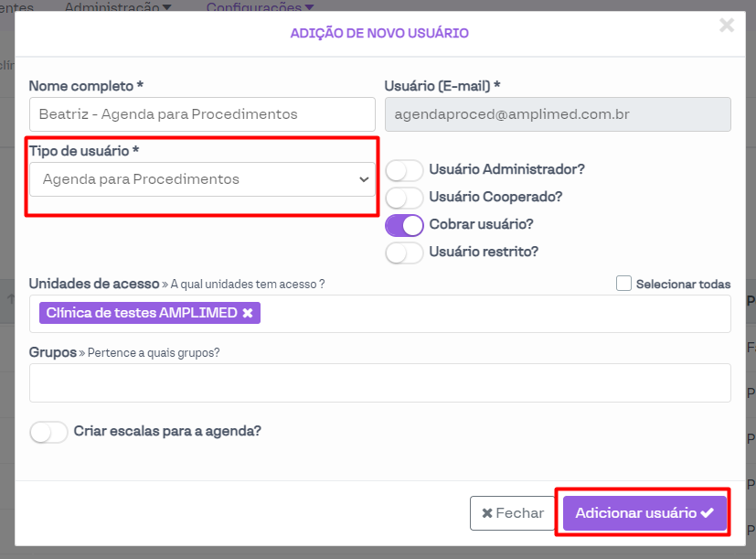This screenshot has width=756, height=559.
Task: Expand the Administração menu
Action: (x=118, y=7)
